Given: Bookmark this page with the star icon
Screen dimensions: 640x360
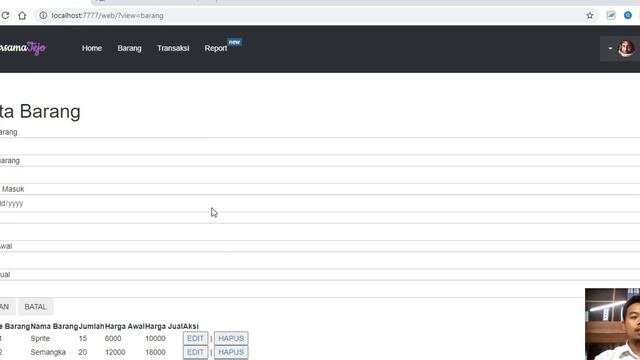Looking at the screenshot, I should tap(590, 16).
